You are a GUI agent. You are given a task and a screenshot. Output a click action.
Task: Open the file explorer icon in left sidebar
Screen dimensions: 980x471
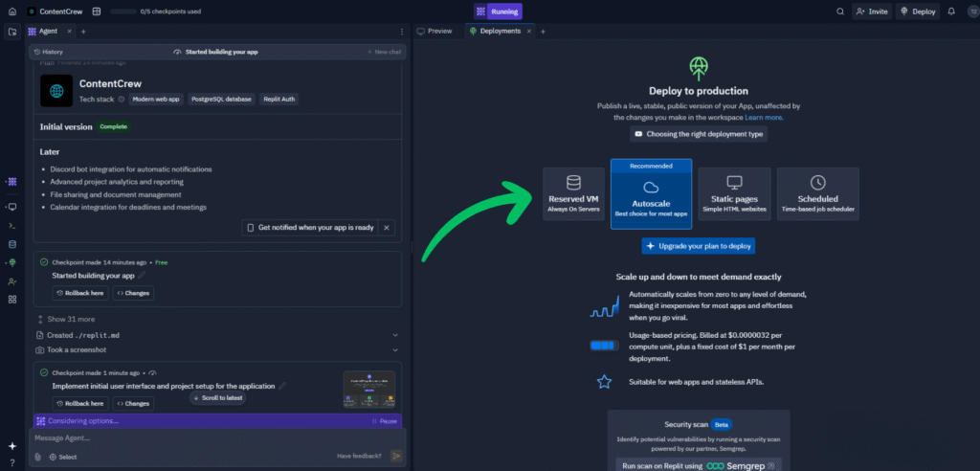click(x=12, y=32)
